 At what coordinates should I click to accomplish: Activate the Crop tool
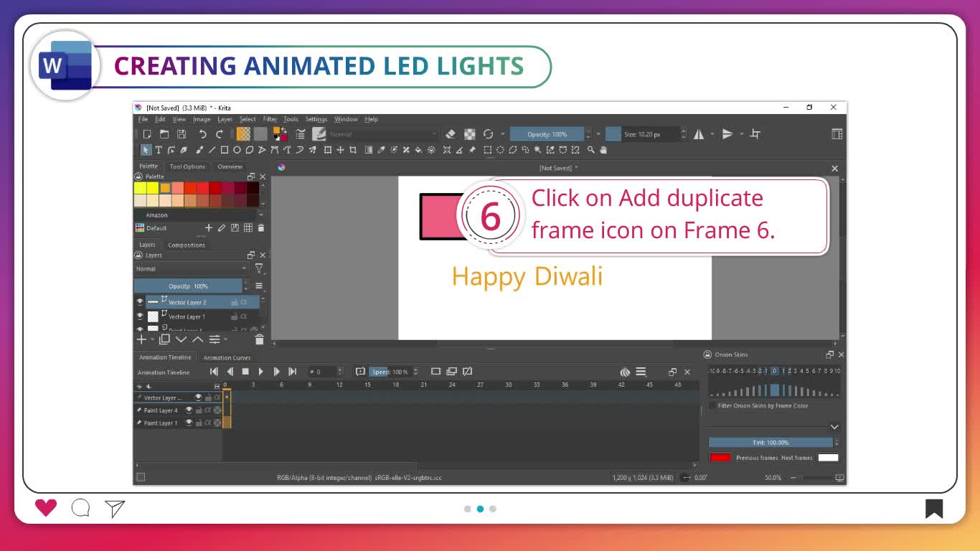click(x=353, y=150)
